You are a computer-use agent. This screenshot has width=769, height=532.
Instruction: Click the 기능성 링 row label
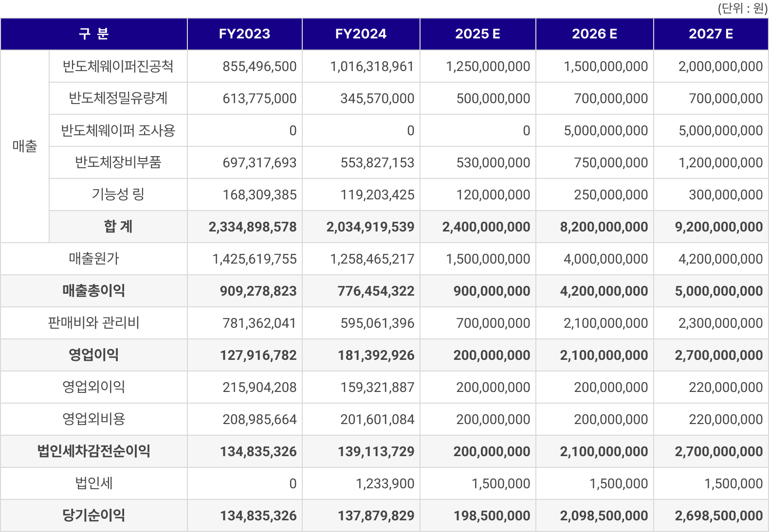118,195
